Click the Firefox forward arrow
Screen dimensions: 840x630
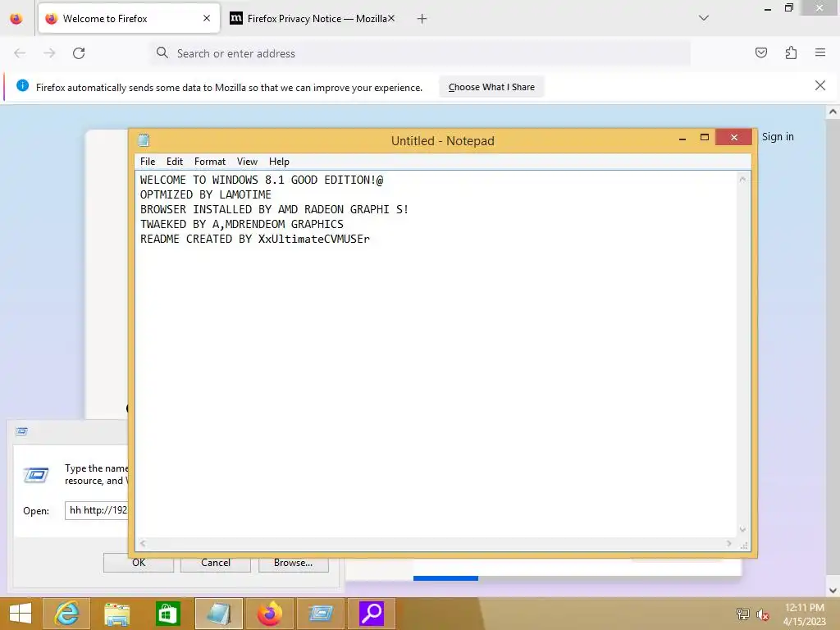(49, 53)
